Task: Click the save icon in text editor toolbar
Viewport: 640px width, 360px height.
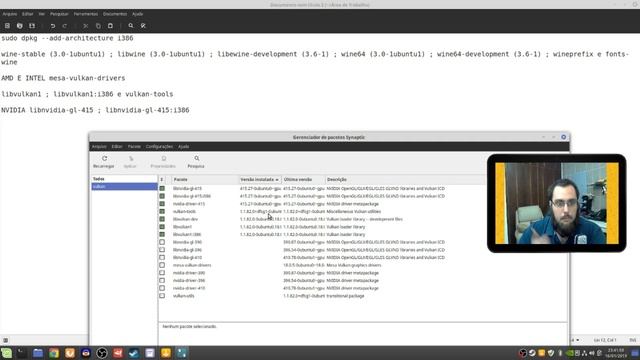Action: pos(32,26)
